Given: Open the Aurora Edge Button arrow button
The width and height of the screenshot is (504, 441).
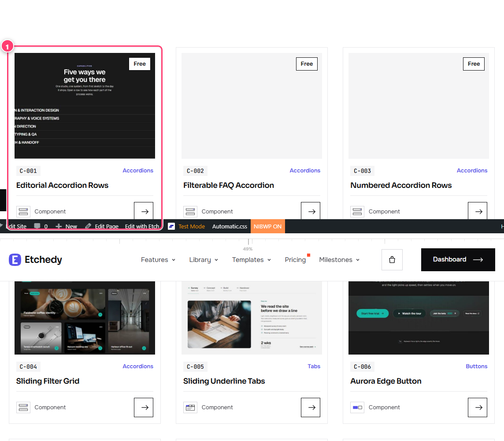Looking at the screenshot, I should point(478,407).
